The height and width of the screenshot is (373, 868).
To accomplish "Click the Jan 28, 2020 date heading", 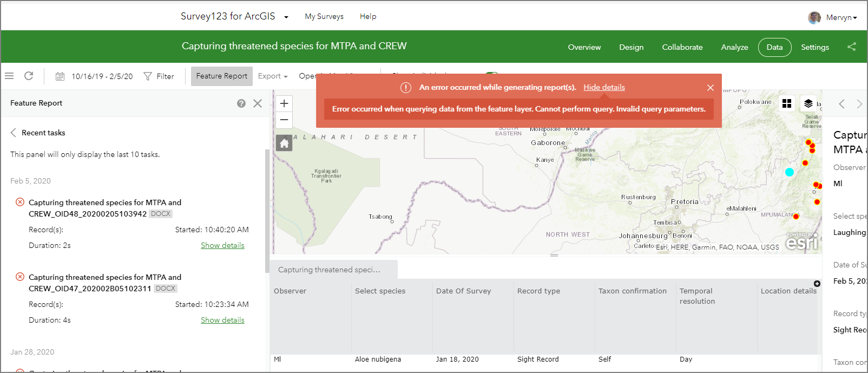I will [x=32, y=352].
